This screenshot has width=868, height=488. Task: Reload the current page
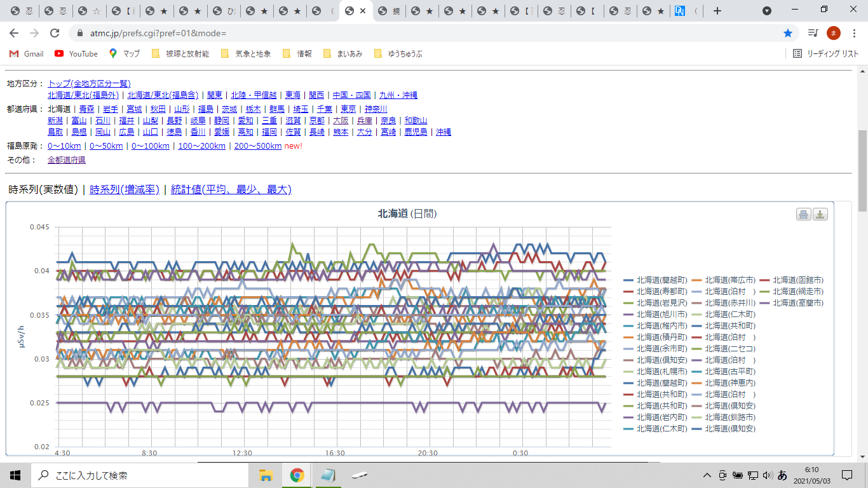click(55, 33)
